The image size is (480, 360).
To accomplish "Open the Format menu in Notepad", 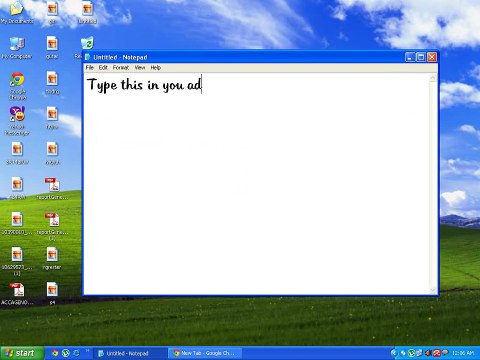I will pyautogui.click(x=121, y=68).
